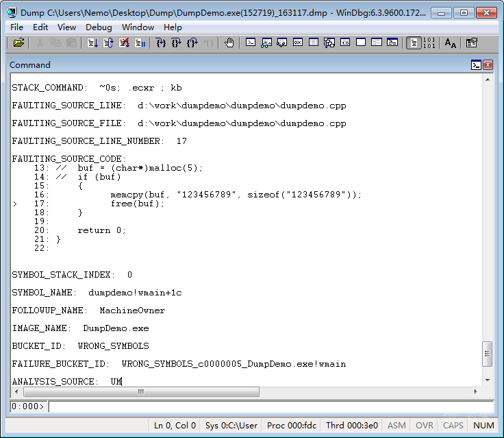Click the Step Out icon
This screenshot has height=438, width=504.
pos(192,42)
